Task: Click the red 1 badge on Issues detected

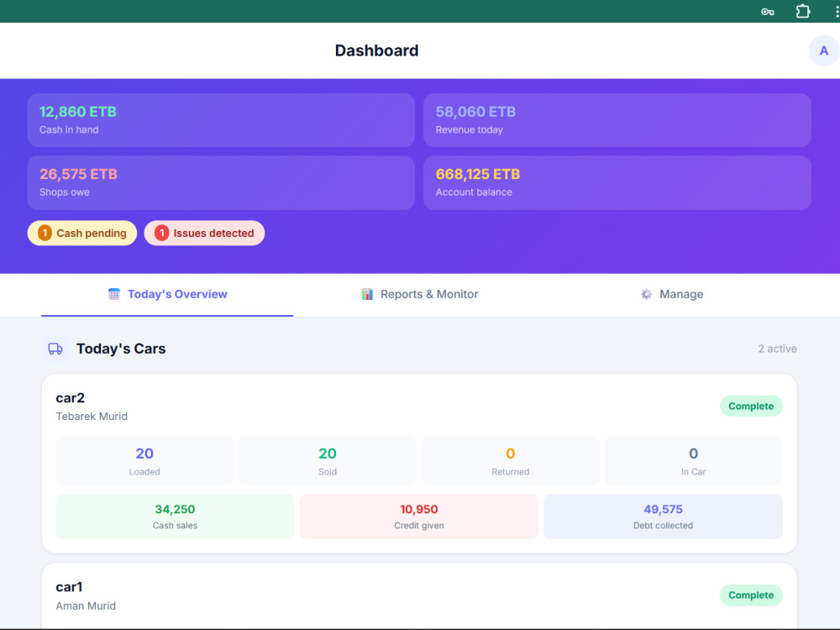Action: point(162,233)
